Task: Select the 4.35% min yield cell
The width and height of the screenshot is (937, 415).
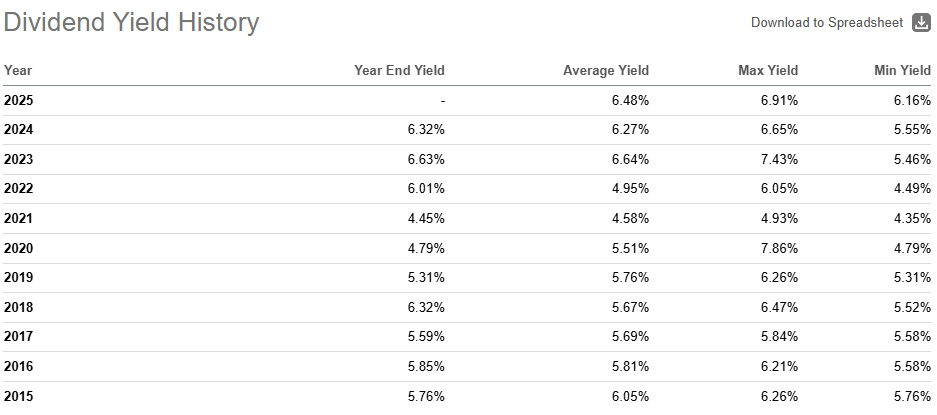Action: pos(912,219)
